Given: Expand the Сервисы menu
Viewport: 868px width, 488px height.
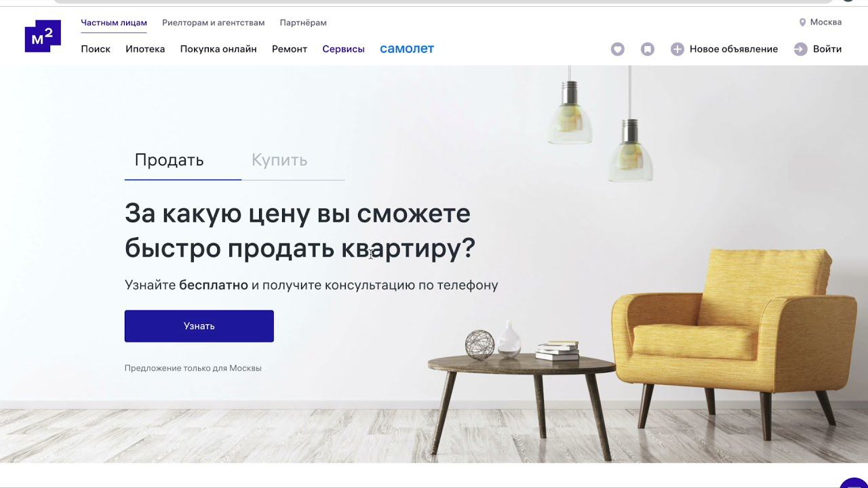Looking at the screenshot, I should 344,49.
